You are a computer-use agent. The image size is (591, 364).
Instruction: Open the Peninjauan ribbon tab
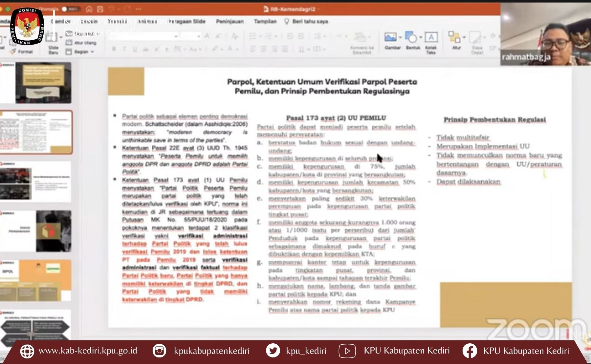(x=230, y=22)
